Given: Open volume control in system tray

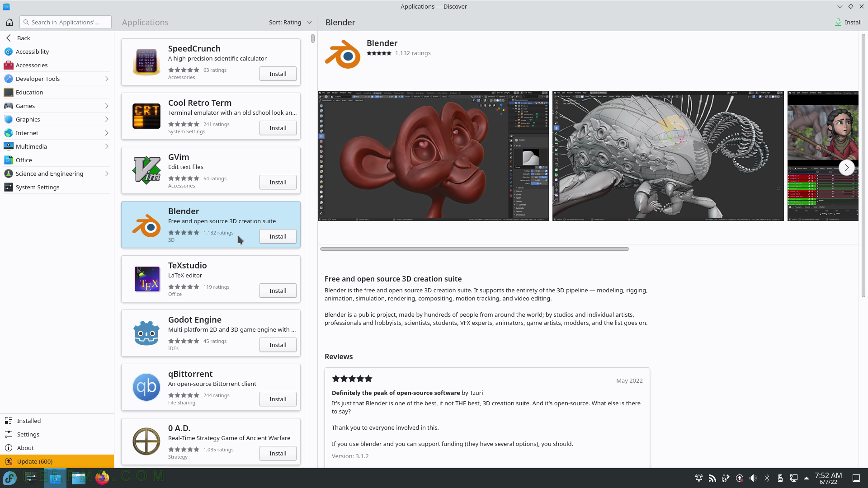Looking at the screenshot, I should click(753, 478).
